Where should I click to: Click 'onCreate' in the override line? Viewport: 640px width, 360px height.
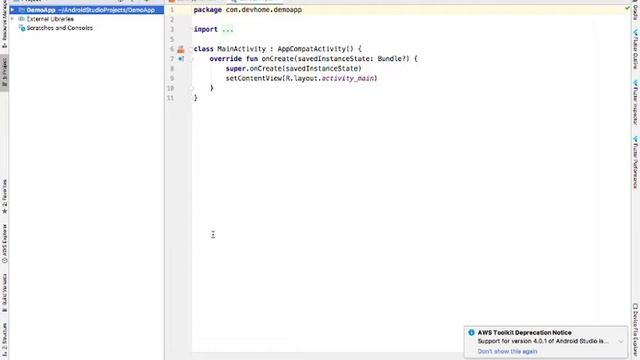tap(278, 59)
